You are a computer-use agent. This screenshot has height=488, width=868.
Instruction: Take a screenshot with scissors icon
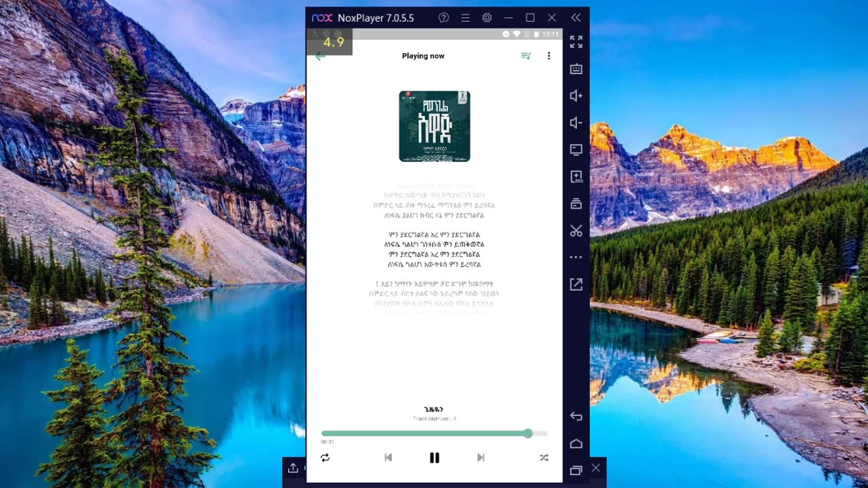tap(576, 230)
